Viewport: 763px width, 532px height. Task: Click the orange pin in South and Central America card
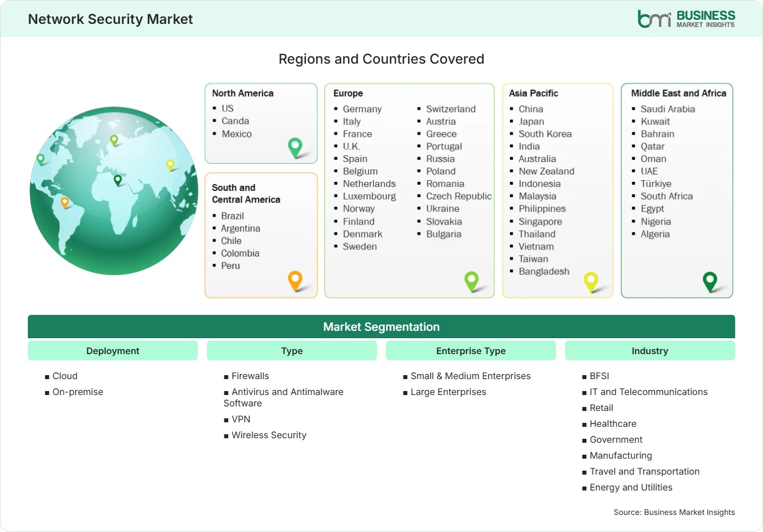click(x=295, y=281)
